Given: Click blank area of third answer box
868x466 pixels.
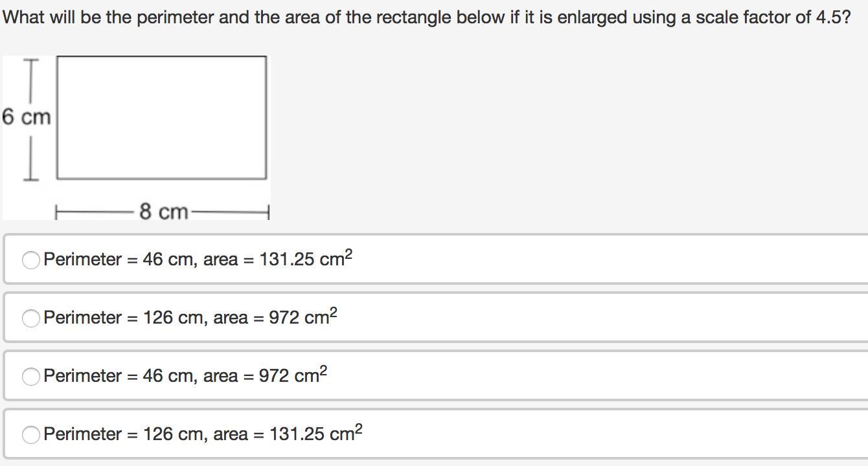Looking at the screenshot, I should (x=583, y=376).
